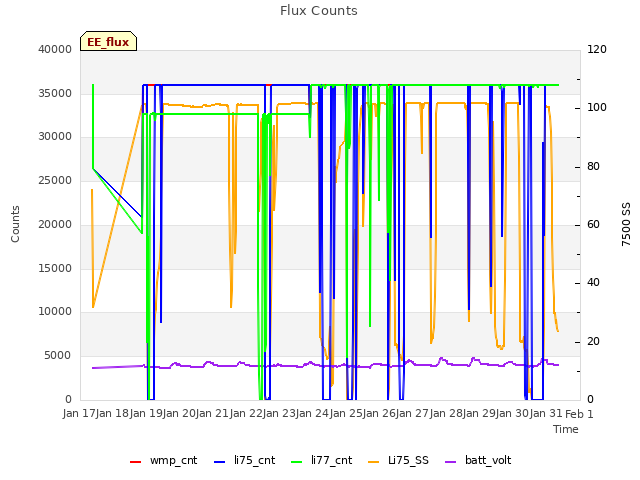
Task: Click the 15000 tick on Counts axis
Action: click(x=55, y=268)
